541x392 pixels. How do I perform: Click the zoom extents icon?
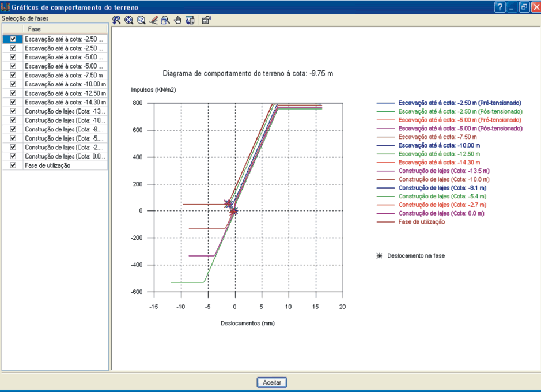point(128,20)
